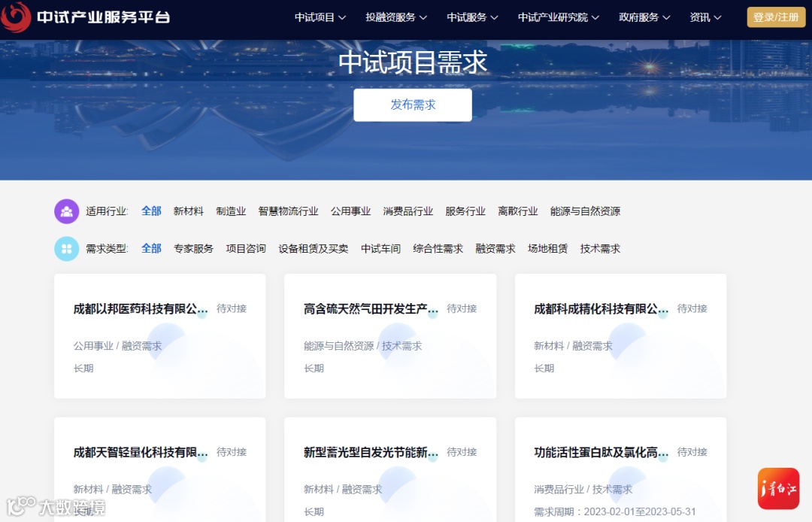This screenshot has height=522, width=812.
Task: Open the 成都以邦医药科技有限公 card title
Action: point(141,309)
